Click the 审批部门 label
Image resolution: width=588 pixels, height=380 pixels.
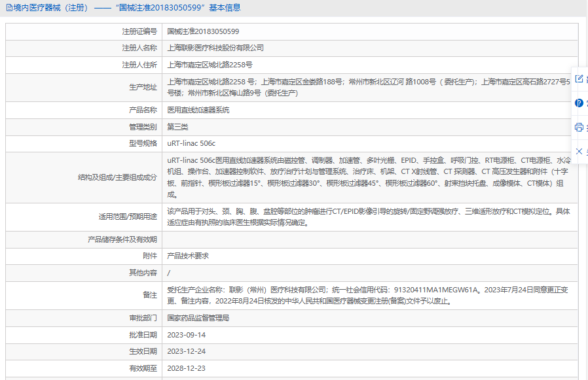click(143, 318)
